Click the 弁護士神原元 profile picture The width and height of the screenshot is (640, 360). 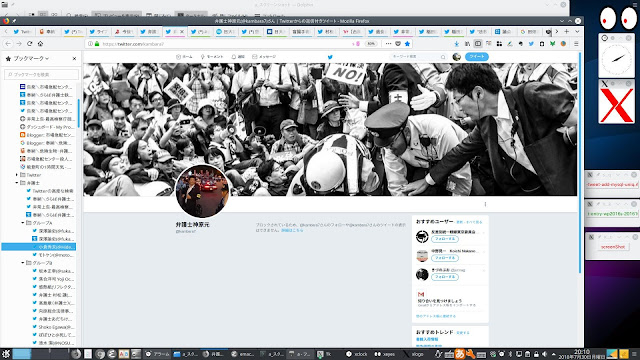pos(202,191)
